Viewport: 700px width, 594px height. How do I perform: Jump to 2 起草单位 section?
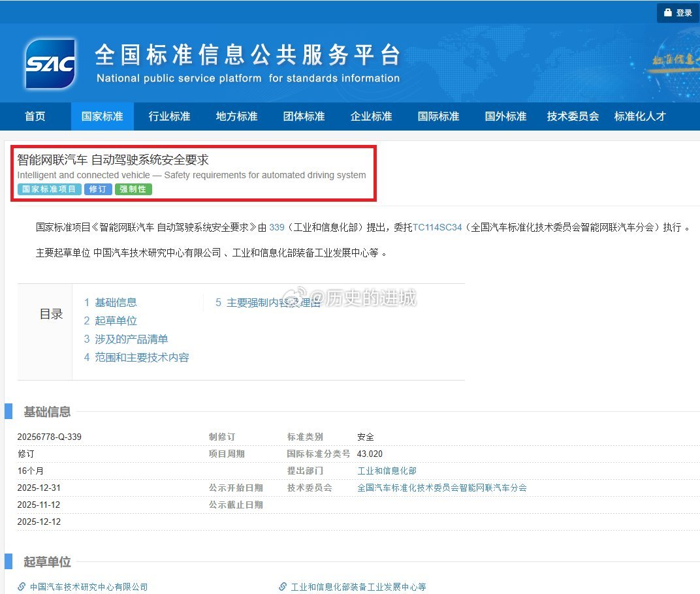click(x=110, y=321)
